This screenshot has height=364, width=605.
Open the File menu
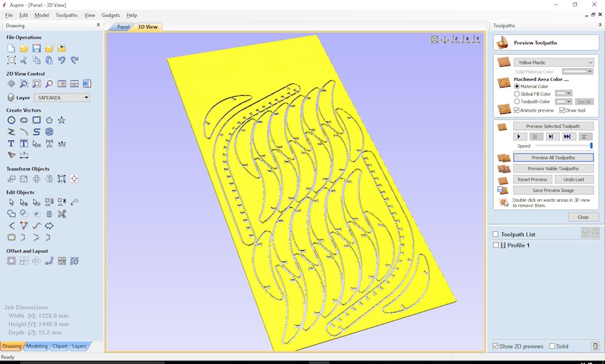tap(9, 15)
